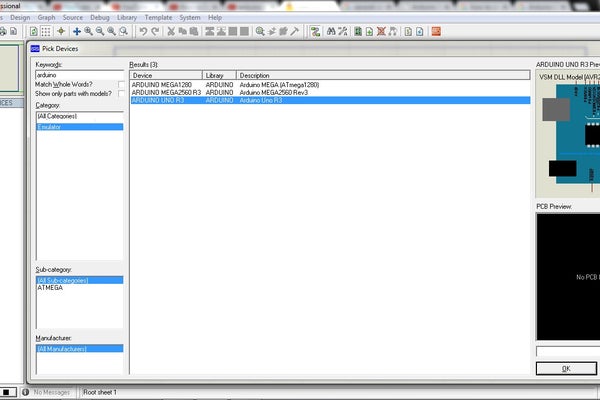Click the yellow origin marker icon
This screenshot has width=600, height=400.
[x=61, y=31]
